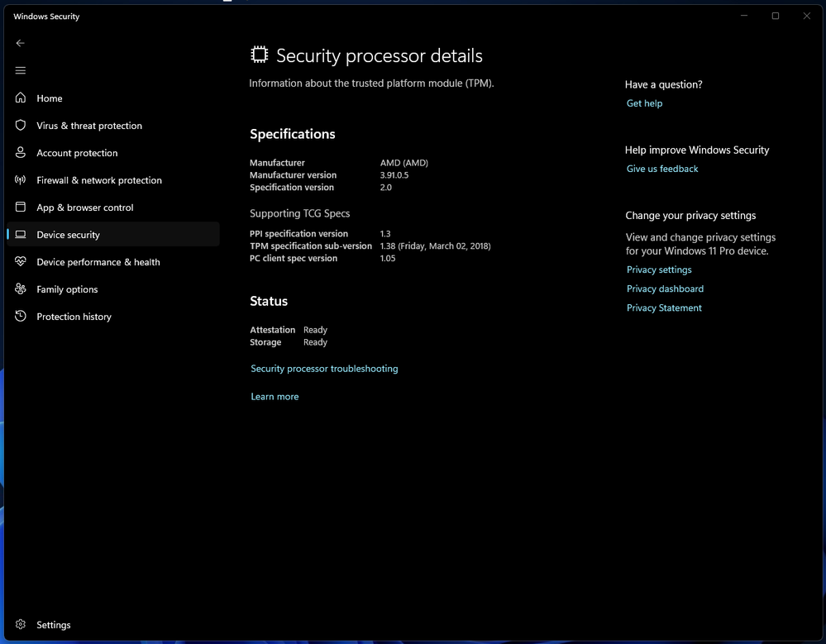Click the back arrow icon
Image resolution: width=826 pixels, height=644 pixels.
pos(21,43)
